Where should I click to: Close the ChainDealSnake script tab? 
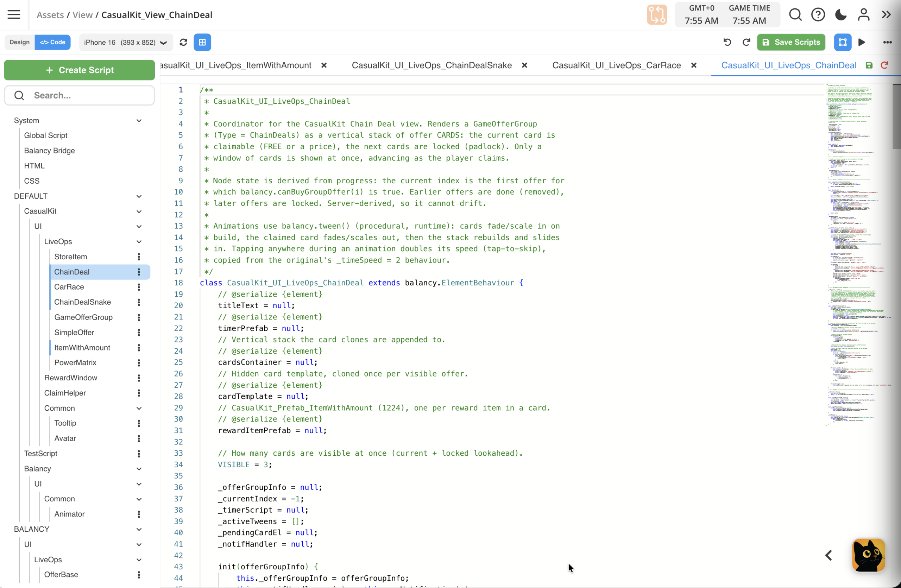[x=525, y=65]
